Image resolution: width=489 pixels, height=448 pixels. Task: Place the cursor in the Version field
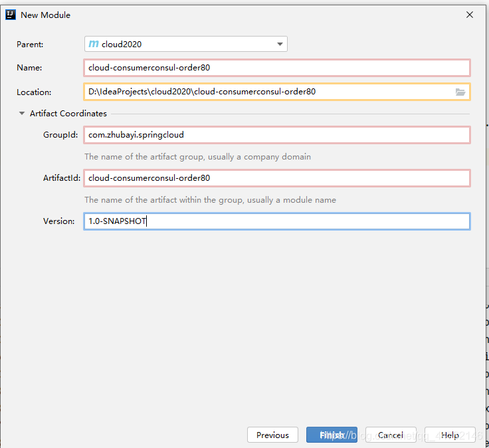(x=277, y=221)
